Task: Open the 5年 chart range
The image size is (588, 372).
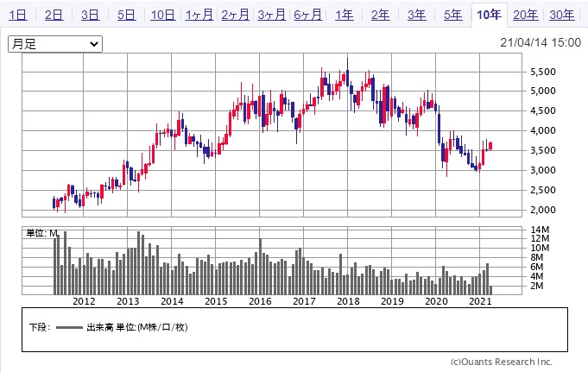Action: (453, 15)
